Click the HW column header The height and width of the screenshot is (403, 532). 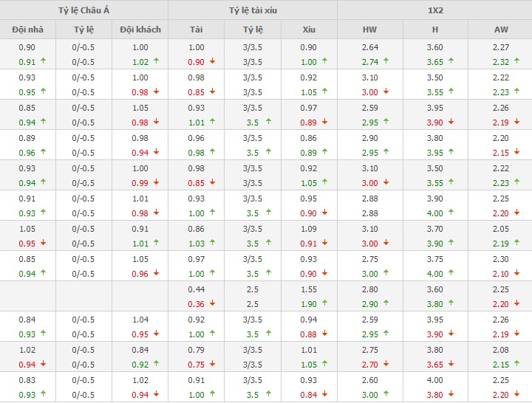(x=369, y=30)
